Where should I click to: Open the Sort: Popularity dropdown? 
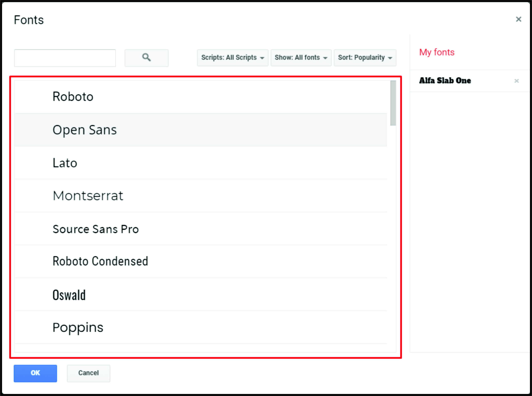[x=365, y=58]
